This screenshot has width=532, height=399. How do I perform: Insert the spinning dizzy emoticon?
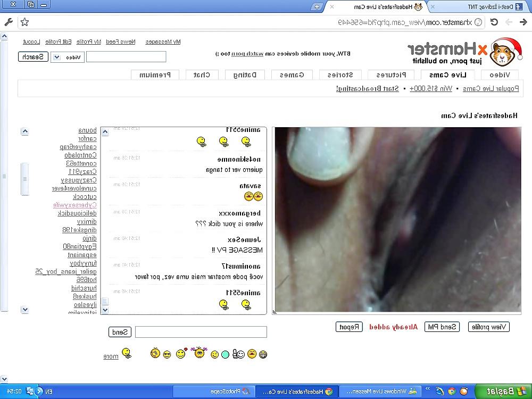(155, 353)
